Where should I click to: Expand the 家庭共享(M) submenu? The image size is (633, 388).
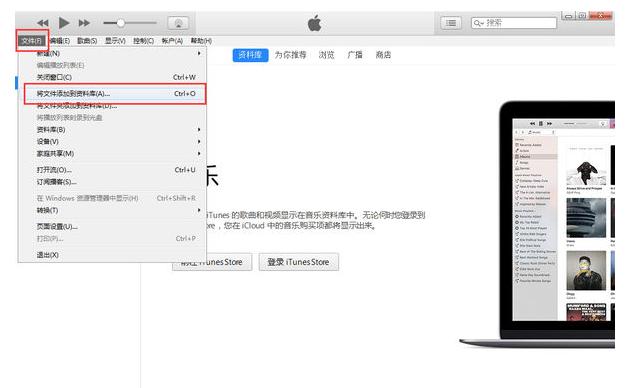click(x=112, y=154)
